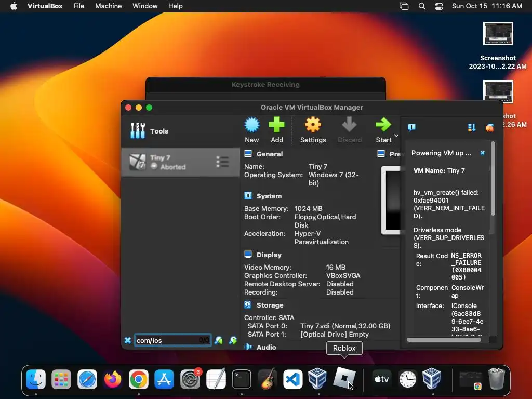Click the date and time in menu bar
The width and height of the screenshot is (532, 399).
click(x=487, y=6)
